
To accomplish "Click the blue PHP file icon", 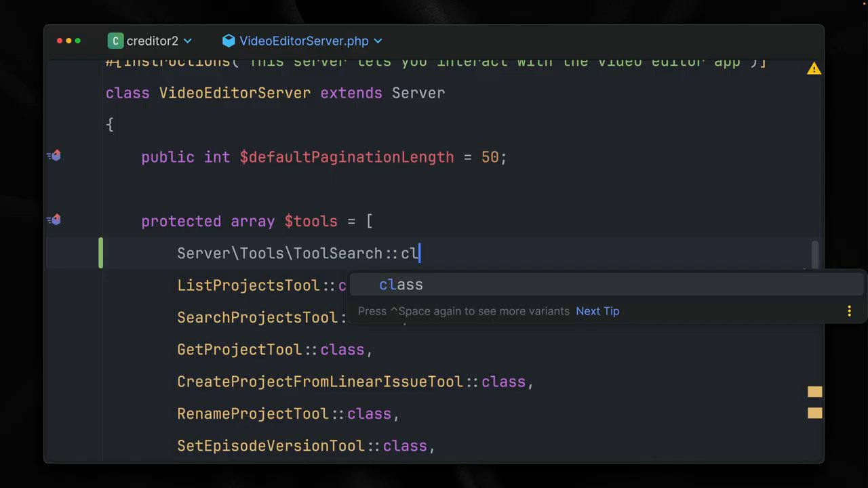I will [229, 41].
